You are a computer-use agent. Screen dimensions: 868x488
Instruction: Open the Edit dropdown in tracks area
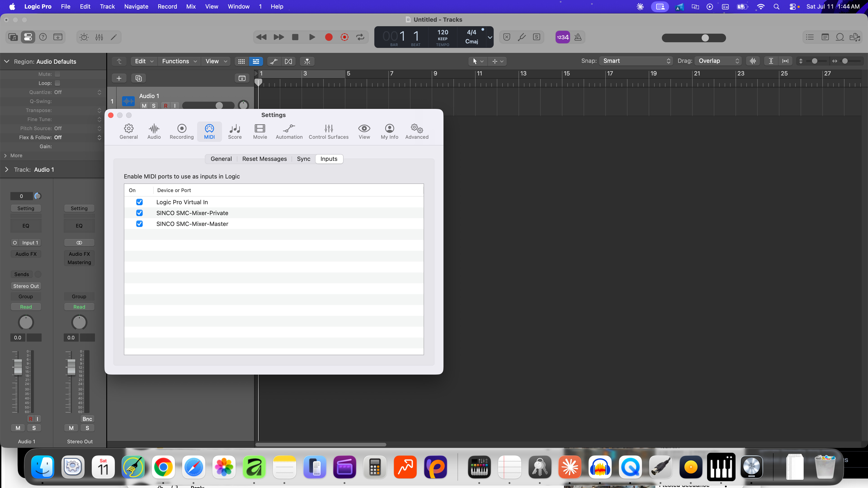pos(144,61)
